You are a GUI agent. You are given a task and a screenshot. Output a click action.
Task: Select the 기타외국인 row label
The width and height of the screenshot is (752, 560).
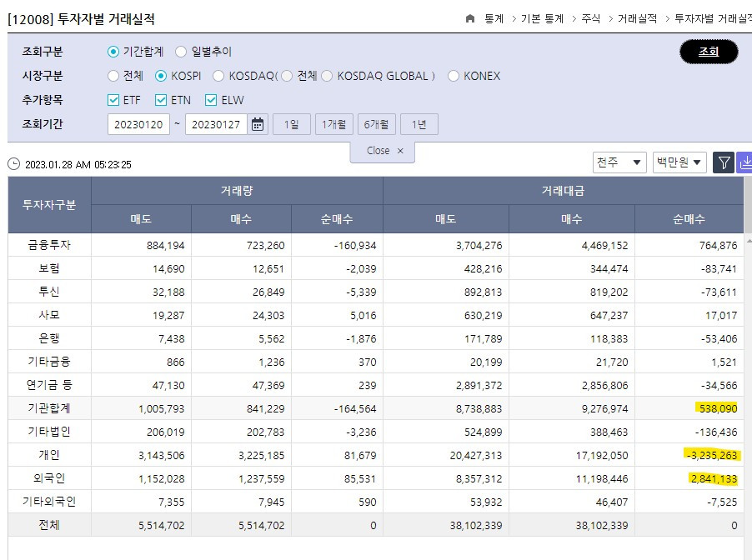pos(49,502)
